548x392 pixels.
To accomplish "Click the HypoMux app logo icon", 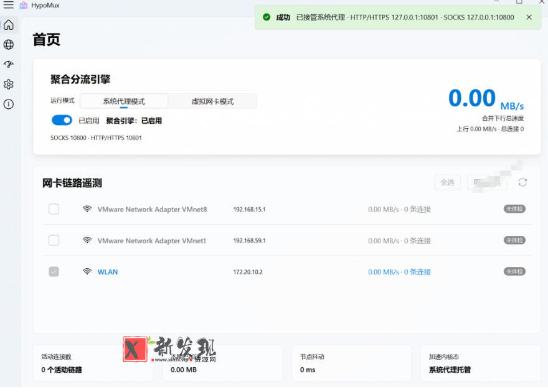I will tap(24, 5).
